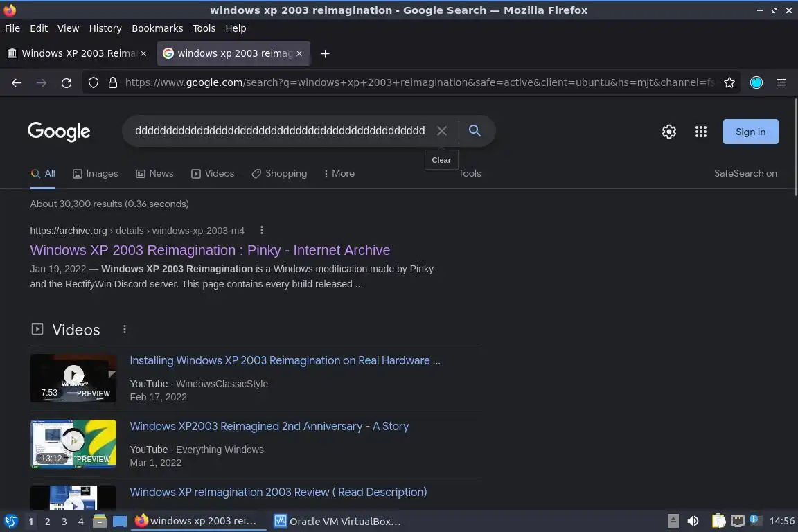
Task: Open the View menu
Action: [68, 28]
